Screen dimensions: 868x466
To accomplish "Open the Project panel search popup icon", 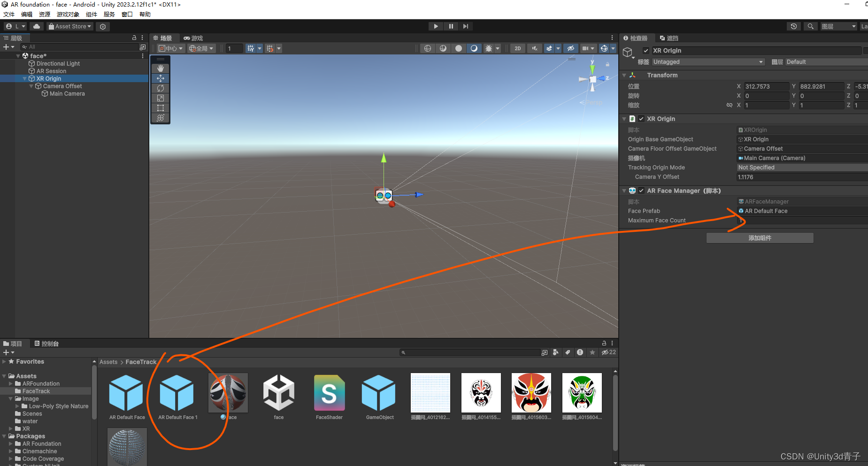I will tap(545, 352).
